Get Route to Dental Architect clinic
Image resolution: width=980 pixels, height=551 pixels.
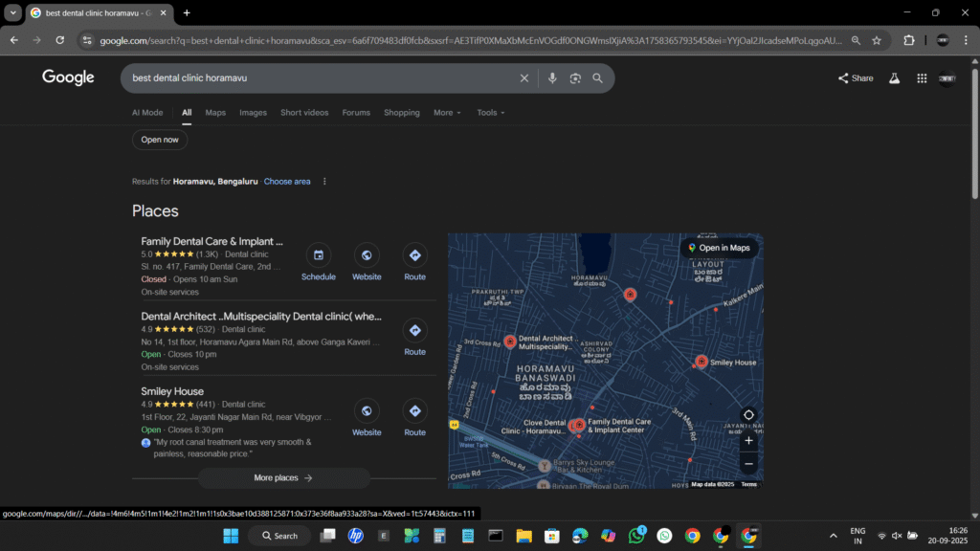click(414, 337)
